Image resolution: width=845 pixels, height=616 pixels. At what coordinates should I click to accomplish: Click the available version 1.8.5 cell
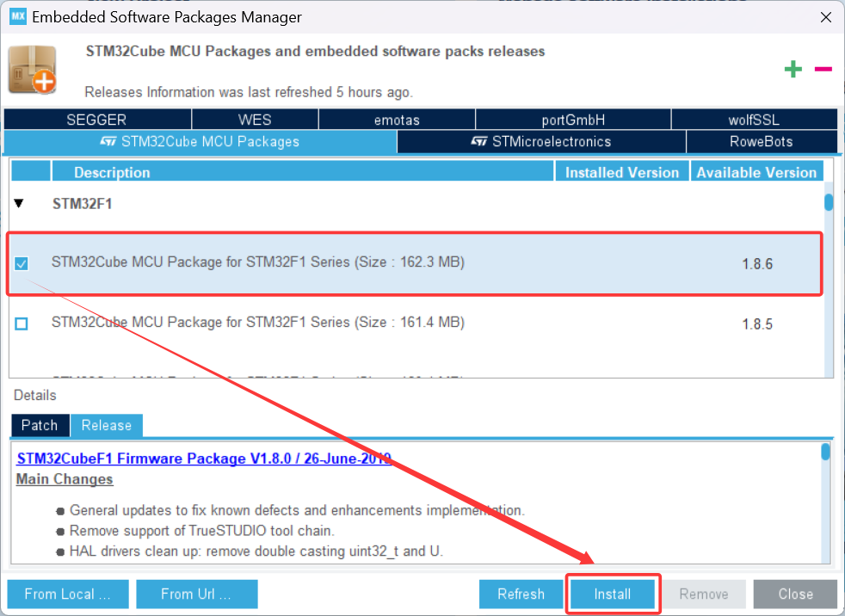757,323
